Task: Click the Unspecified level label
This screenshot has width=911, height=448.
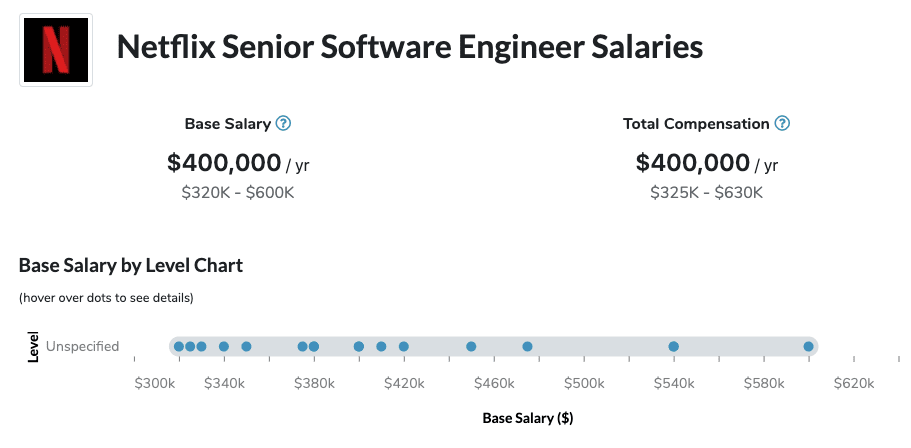Action: tap(82, 347)
